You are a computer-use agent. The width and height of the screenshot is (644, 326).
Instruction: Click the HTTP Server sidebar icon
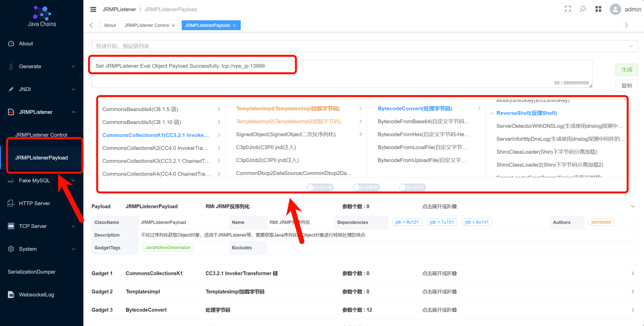[11, 203]
